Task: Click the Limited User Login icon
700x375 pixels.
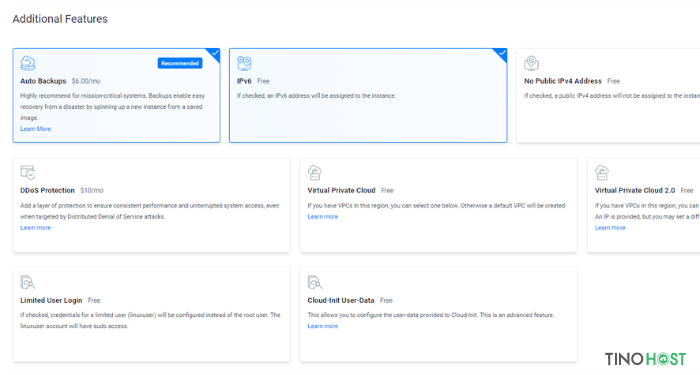Action: [x=28, y=282]
